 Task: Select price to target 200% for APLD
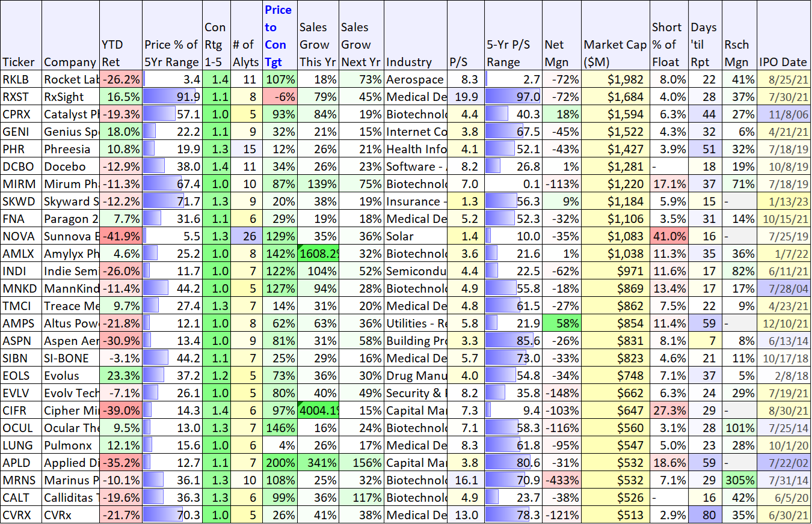[280, 463]
